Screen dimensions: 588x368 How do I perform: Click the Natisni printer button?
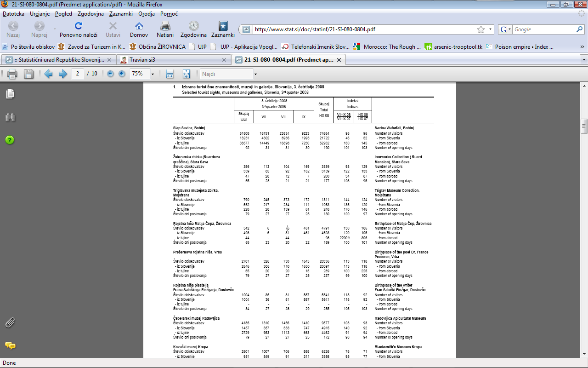click(165, 29)
